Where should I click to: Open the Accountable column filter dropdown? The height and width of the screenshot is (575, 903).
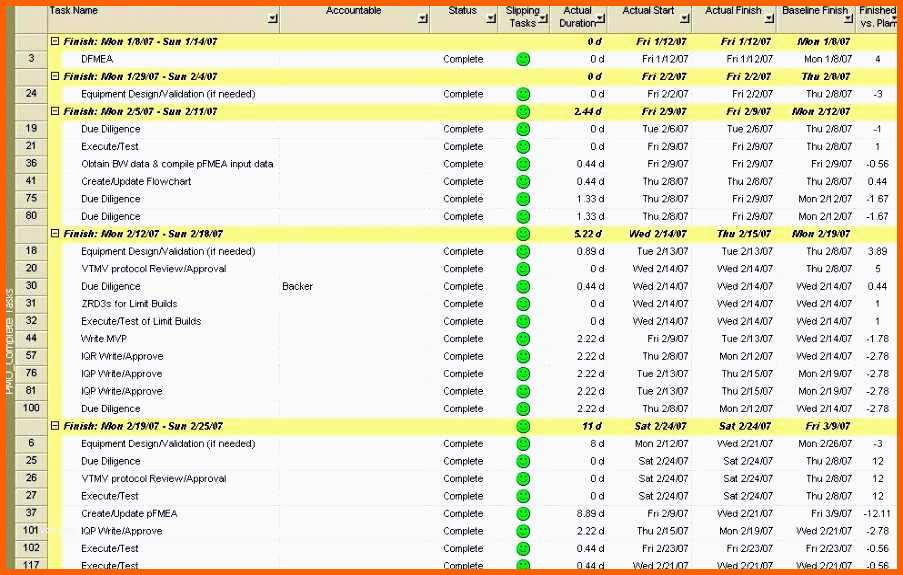[x=423, y=19]
